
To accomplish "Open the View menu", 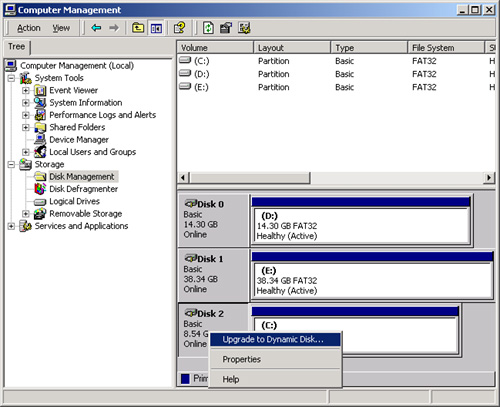I will (x=61, y=28).
